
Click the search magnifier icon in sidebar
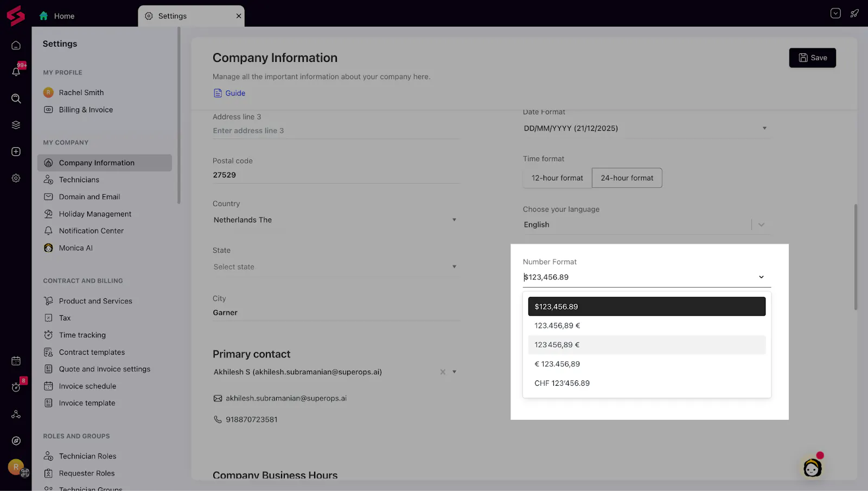coord(16,98)
